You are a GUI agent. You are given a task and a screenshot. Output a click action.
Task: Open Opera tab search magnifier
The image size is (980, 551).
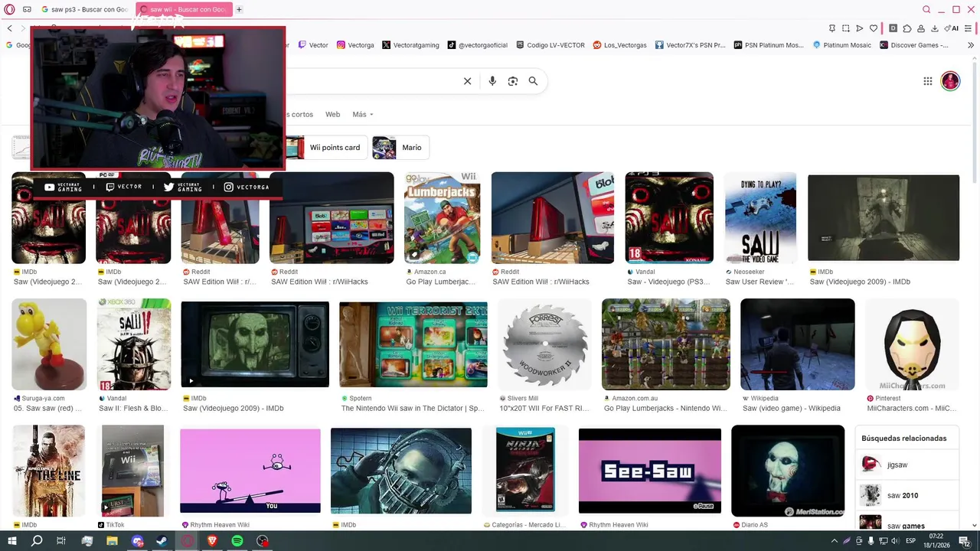point(926,10)
